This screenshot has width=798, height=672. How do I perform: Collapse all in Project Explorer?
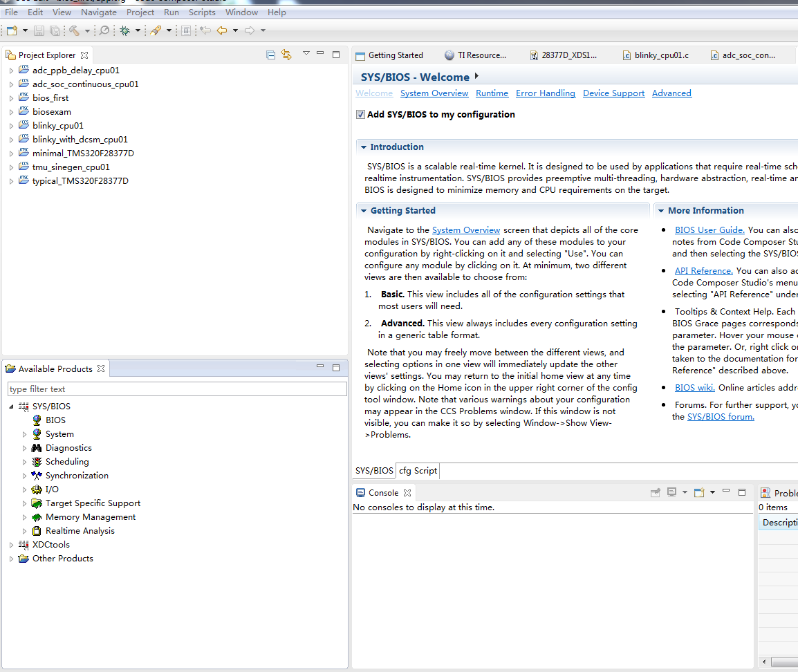pos(271,55)
